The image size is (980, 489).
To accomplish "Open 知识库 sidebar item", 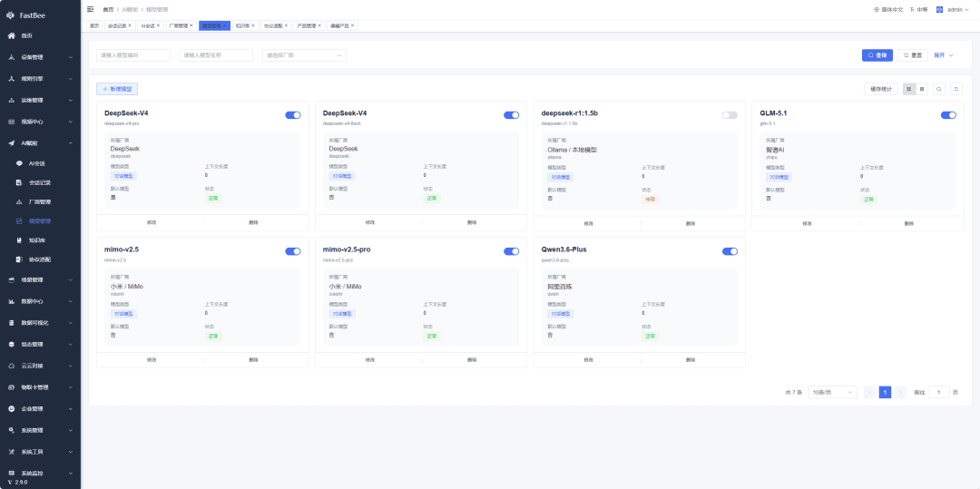I will pyautogui.click(x=40, y=240).
